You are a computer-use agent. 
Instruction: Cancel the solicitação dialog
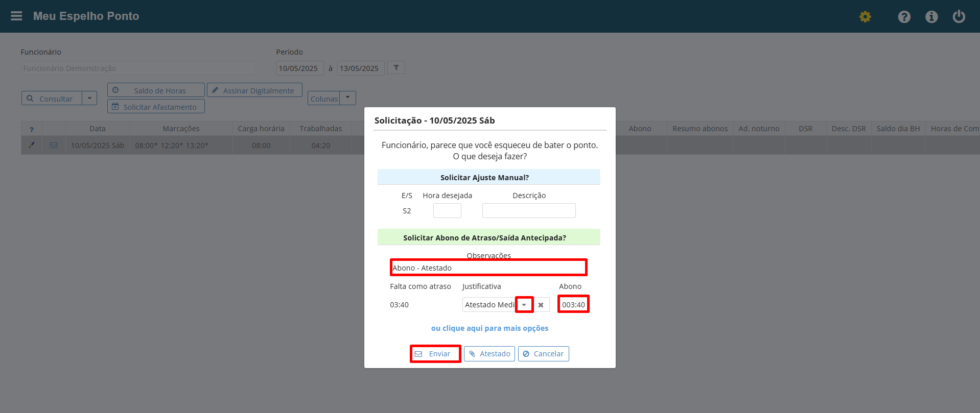[544, 354]
